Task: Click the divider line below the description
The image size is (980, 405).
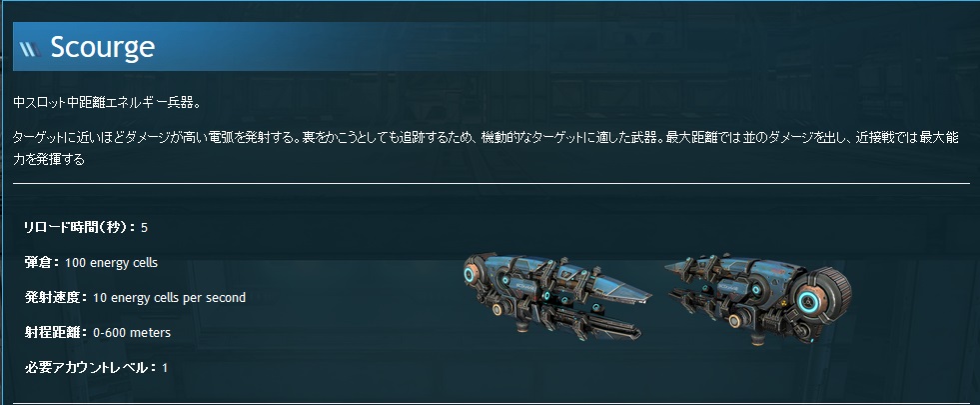Action: pos(491,183)
